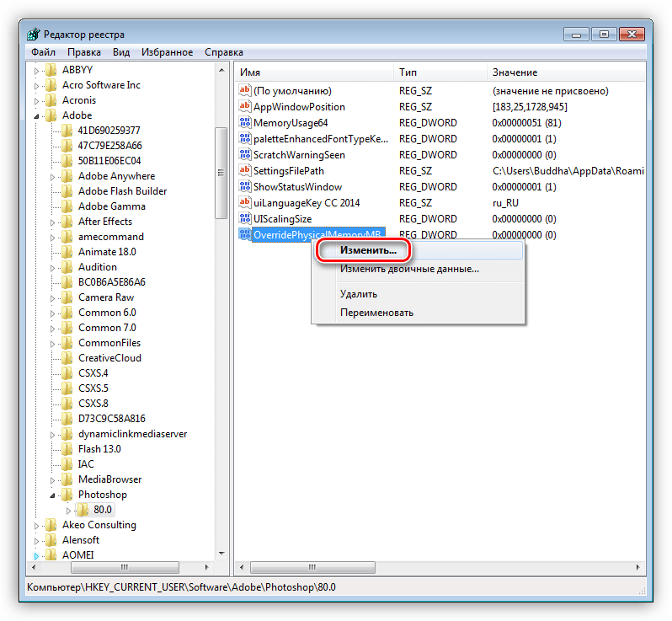672x621 pixels.
Task: Open the Вид menu
Action: point(121,52)
